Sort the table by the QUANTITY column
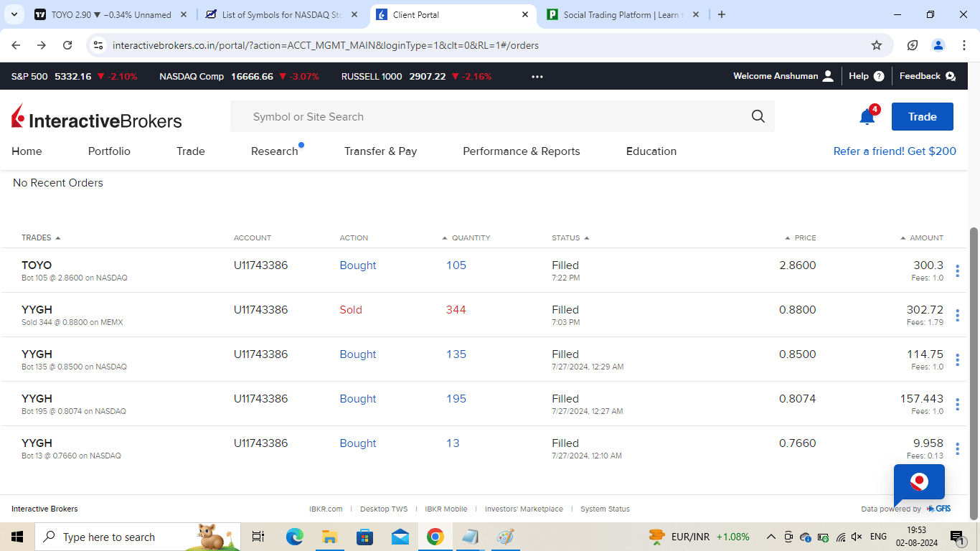Screen dimensions: 980x551 [x=466, y=238]
